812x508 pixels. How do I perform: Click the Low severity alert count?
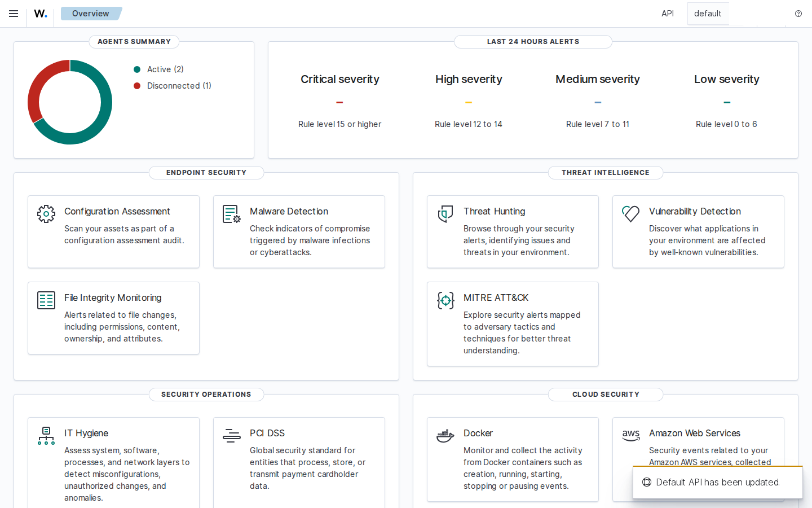[x=727, y=103]
